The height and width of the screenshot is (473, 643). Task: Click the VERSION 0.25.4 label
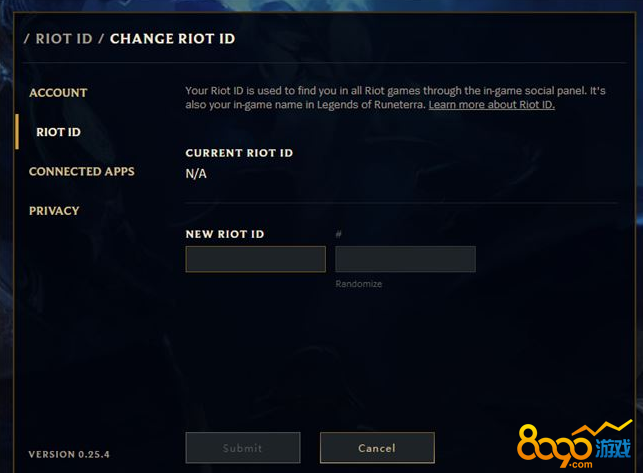click(x=69, y=455)
